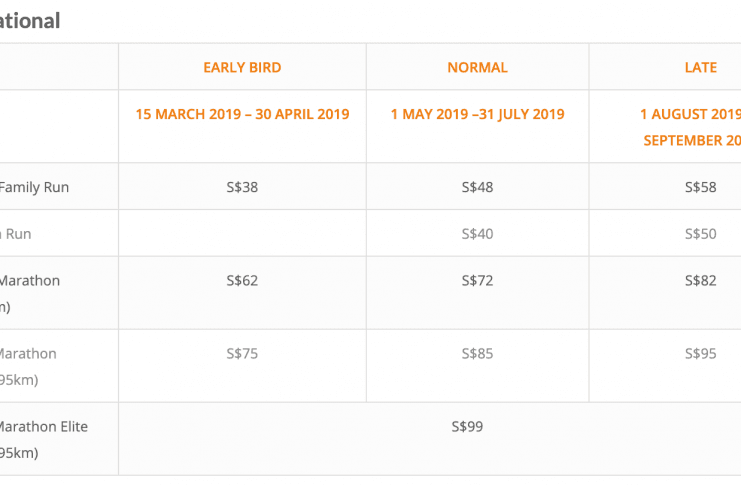Click the S$85 normal marathon price
This screenshot has width=741, height=486.
477,354
